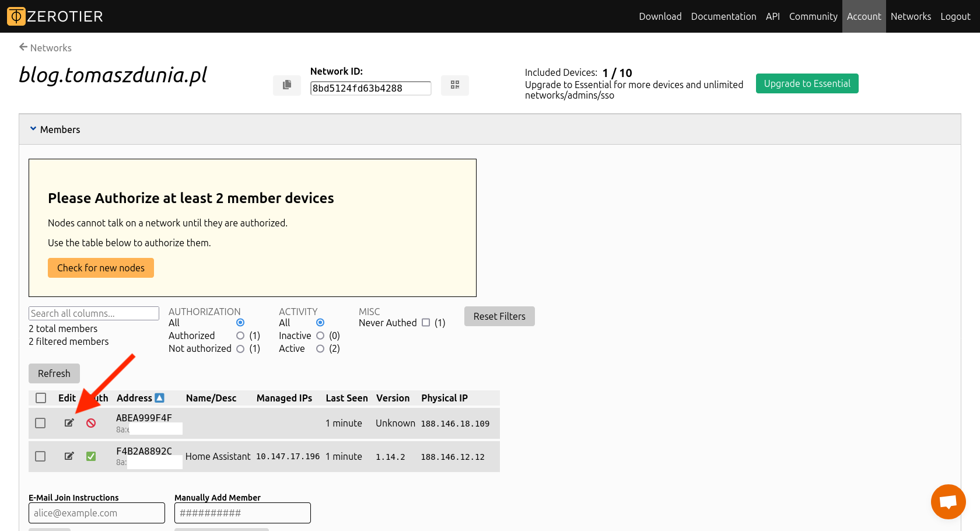Tick the select-all members header checkbox
Image resolution: width=980 pixels, height=531 pixels.
41,398
